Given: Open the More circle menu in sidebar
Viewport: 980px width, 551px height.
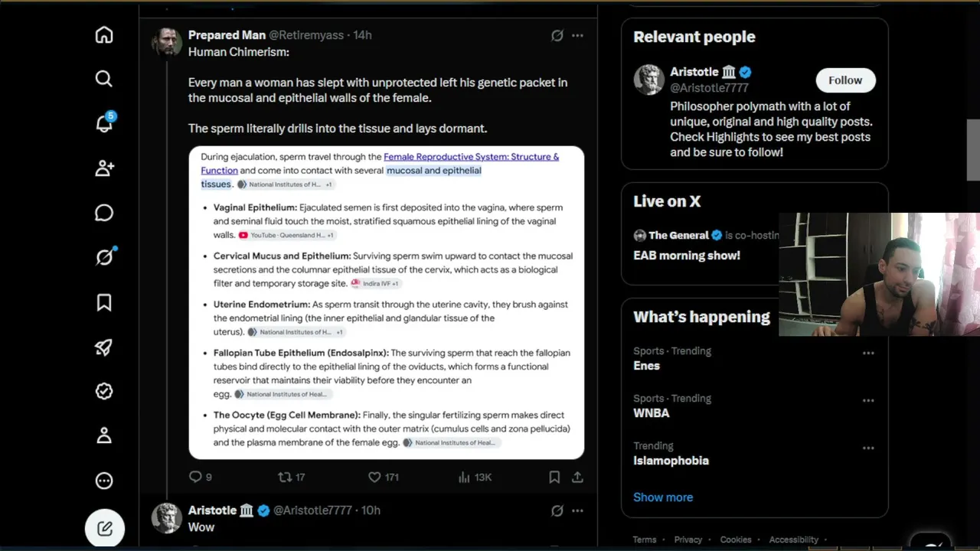Looking at the screenshot, I should tap(104, 481).
